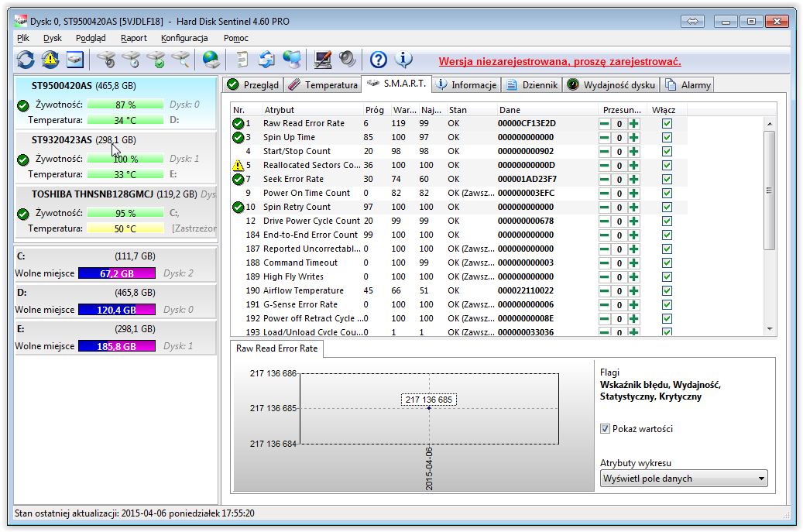Open the Raport menu
This screenshot has width=803, height=532.
coord(134,38)
